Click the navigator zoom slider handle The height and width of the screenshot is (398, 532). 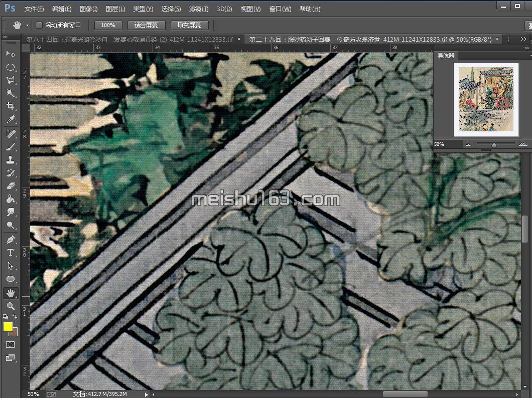[x=494, y=145]
